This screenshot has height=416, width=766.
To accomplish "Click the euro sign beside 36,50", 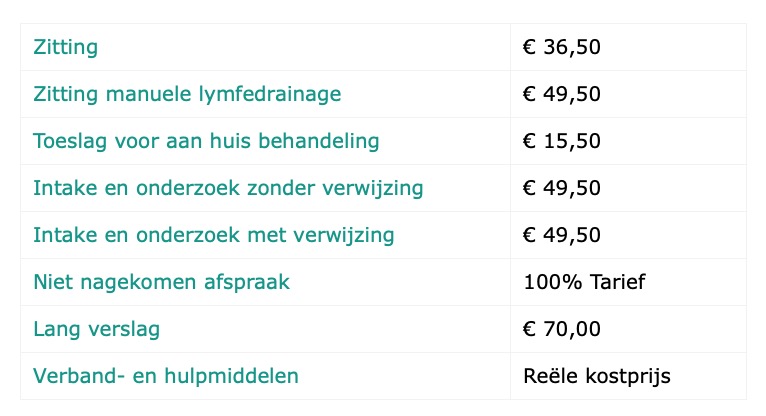I will click(x=529, y=47).
